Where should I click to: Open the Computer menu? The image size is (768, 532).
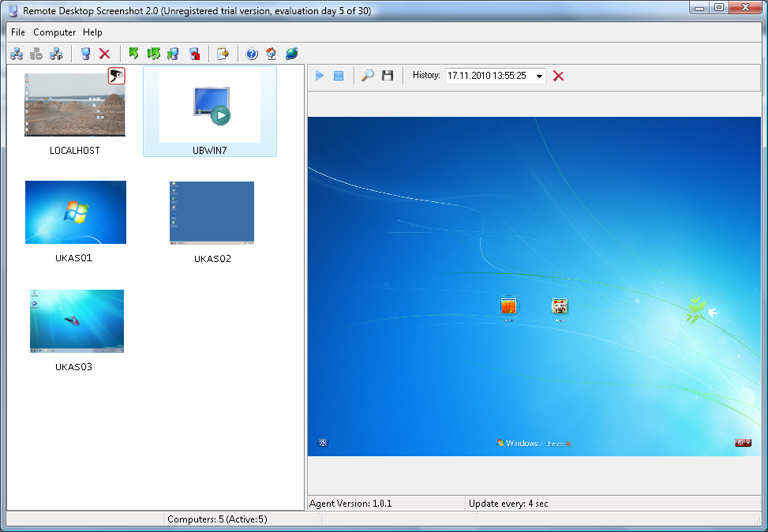[54, 32]
